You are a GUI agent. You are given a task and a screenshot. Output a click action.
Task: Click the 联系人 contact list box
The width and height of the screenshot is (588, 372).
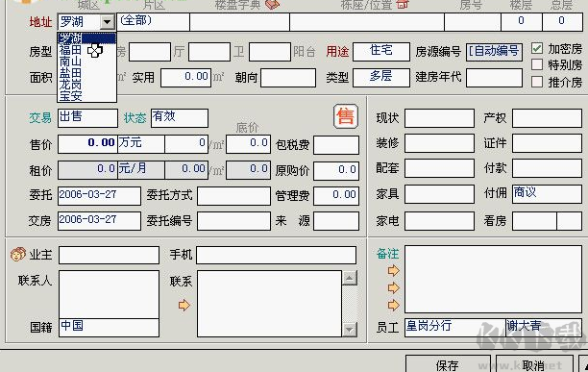tap(110, 295)
